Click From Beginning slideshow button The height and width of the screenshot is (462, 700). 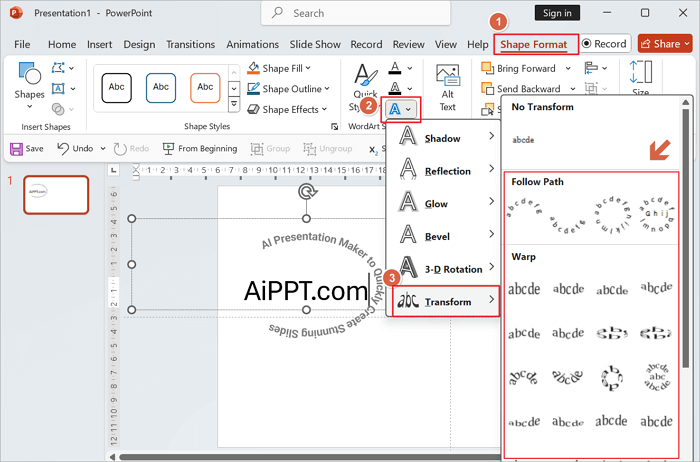point(200,149)
